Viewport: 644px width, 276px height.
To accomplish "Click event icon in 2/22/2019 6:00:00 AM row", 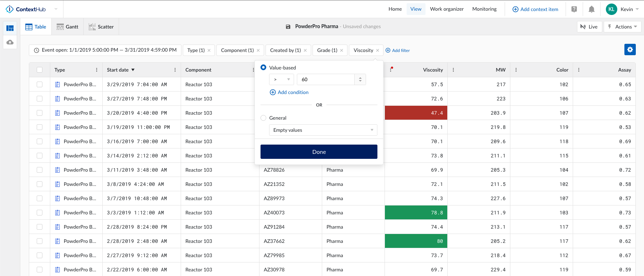I will (x=57, y=270).
